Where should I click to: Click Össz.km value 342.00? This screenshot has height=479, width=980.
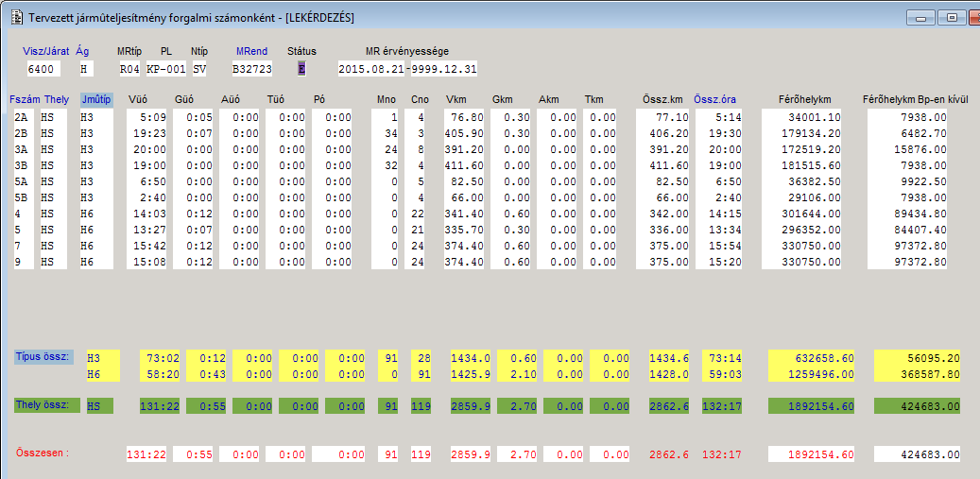[662, 214]
